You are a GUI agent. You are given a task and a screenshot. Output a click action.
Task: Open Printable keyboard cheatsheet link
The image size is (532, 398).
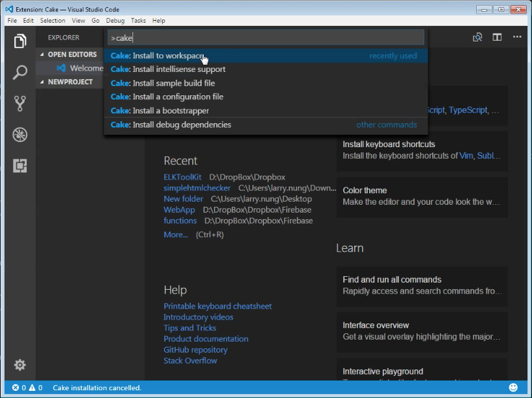tap(217, 306)
